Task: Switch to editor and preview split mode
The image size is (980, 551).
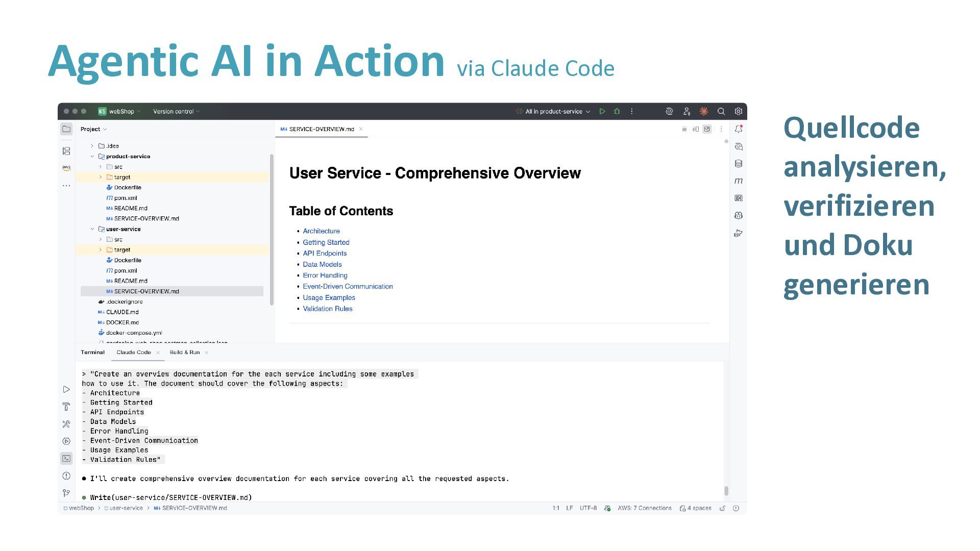Action: [x=695, y=129]
